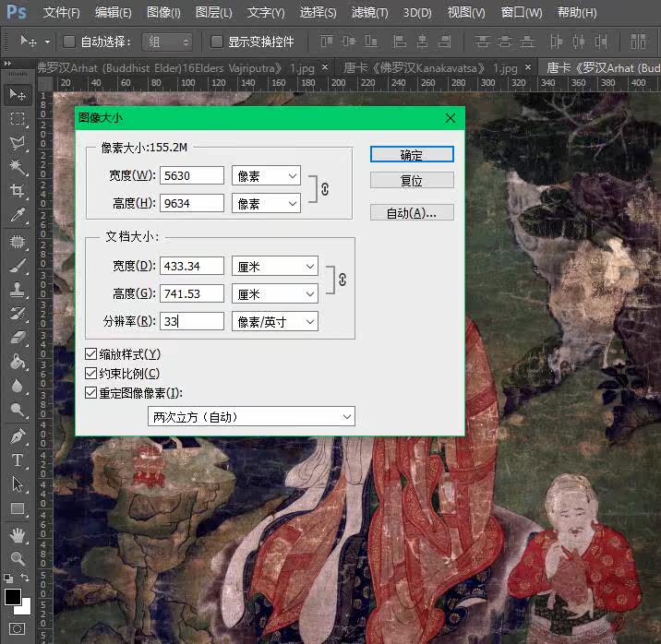Click the 宽度(W) pixel width field
Viewport: 661px width, 644px height.
192,175
